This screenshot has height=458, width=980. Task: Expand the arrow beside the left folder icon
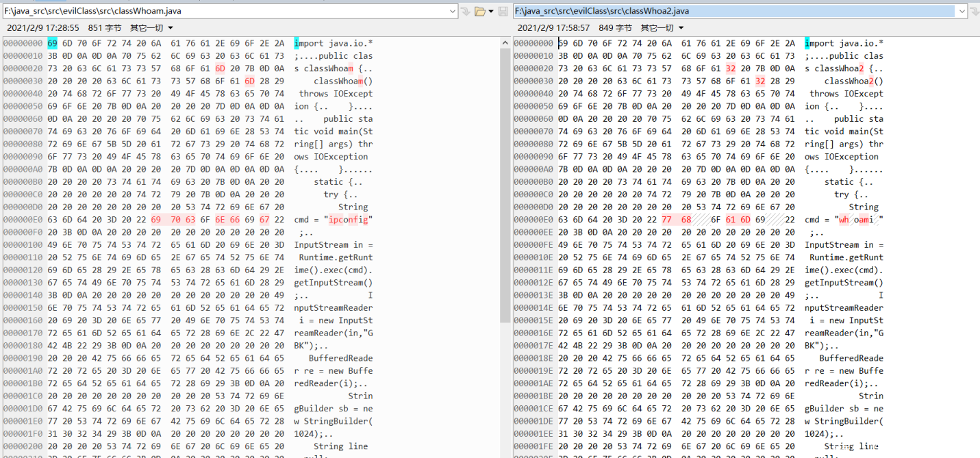click(x=491, y=11)
